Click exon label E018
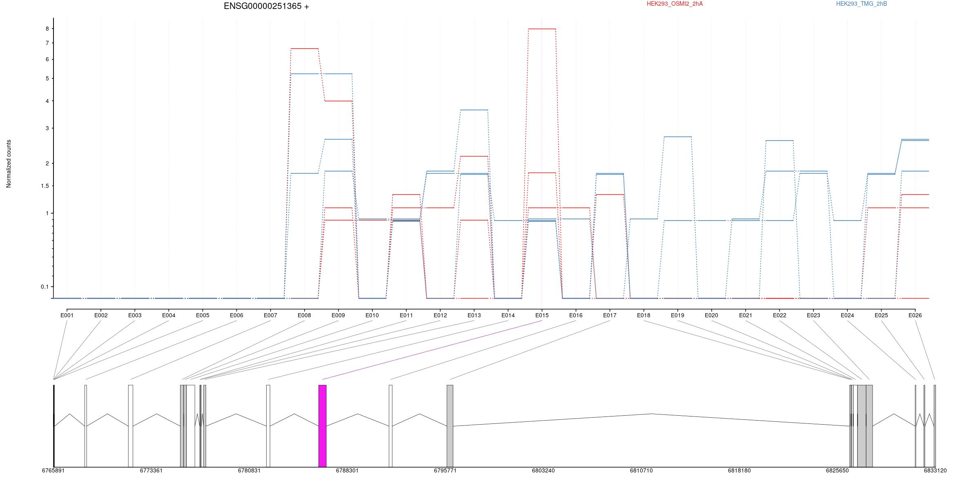The height and width of the screenshot is (490, 980). coord(644,315)
